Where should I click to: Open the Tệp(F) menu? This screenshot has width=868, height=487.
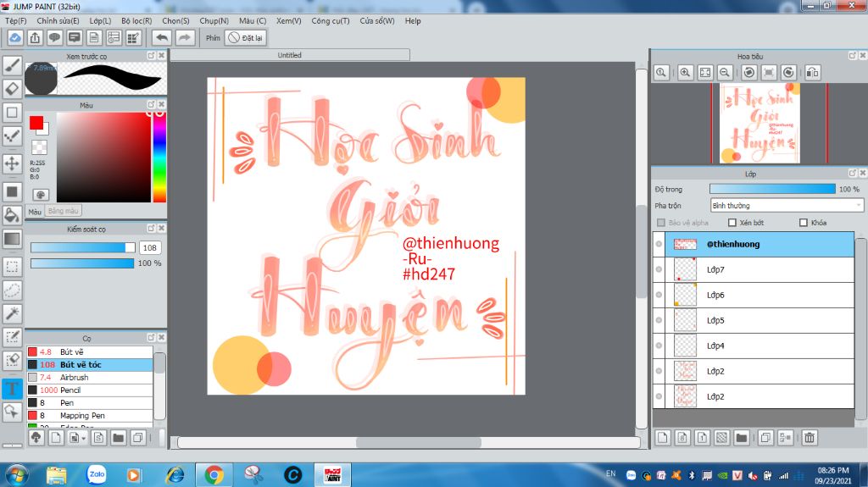tap(15, 20)
